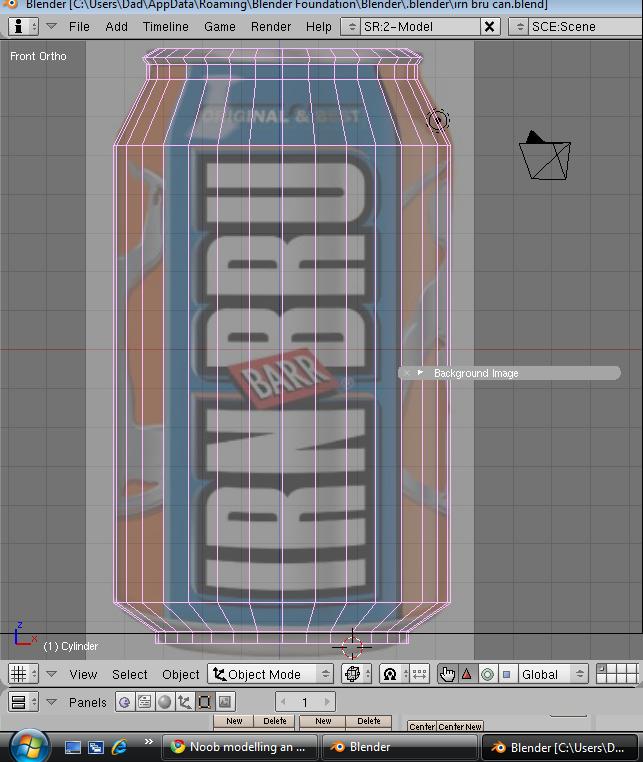Open the View menu in 3D header
The image size is (643, 762).
(83, 675)
